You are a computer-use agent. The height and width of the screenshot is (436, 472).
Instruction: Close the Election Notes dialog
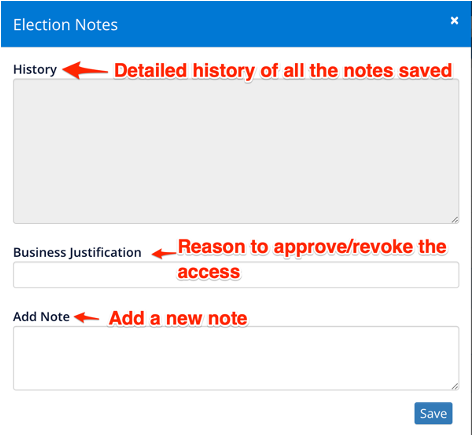pos(454,21)
